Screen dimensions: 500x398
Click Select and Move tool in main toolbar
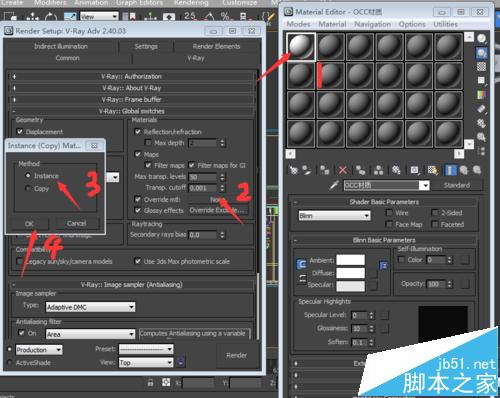(32, 16)
